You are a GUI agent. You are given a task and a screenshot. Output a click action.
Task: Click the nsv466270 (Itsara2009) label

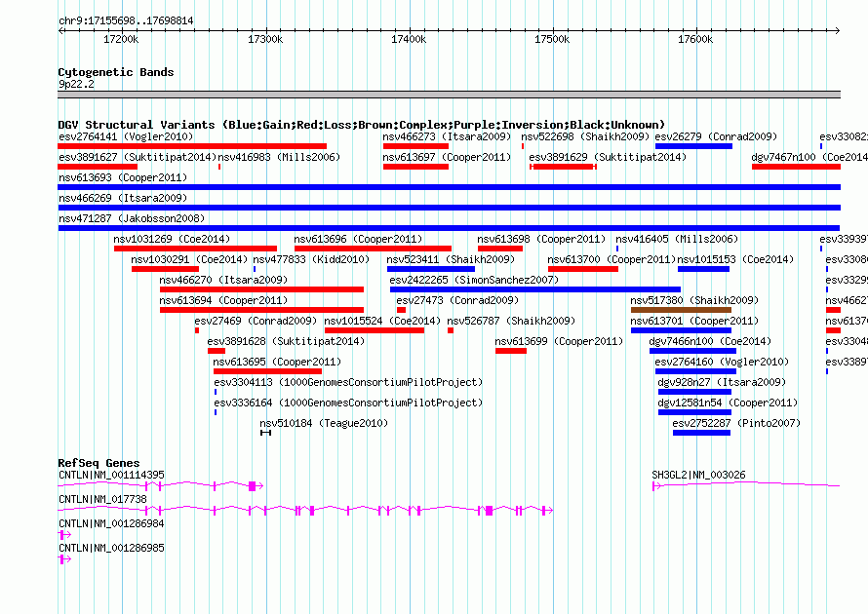coord(223,280)
